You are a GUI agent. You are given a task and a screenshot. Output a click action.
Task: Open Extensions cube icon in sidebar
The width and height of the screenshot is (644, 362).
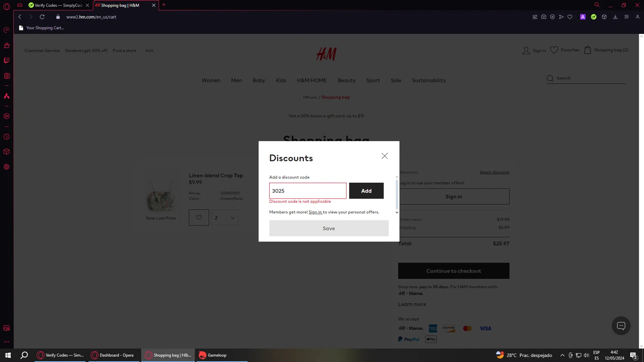tap(6, 152)
